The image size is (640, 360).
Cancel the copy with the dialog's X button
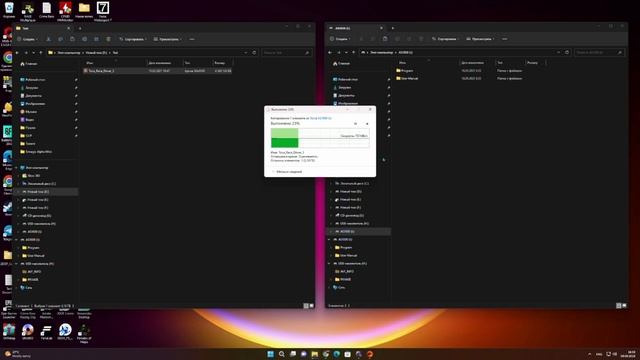coord(367,124)
